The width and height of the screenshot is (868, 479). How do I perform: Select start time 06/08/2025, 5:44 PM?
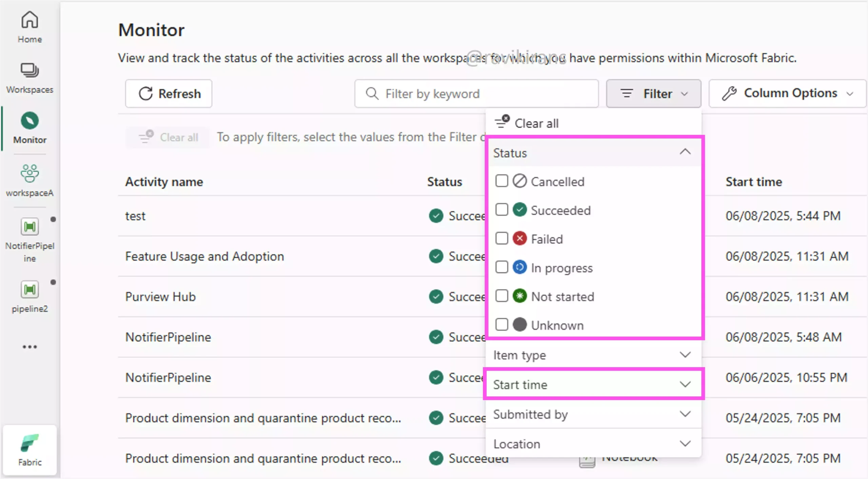pyautogui.click(x=783, y=216)
